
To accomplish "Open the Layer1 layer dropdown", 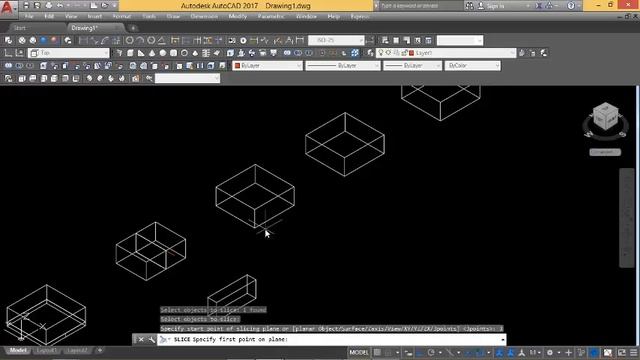I will pos(446,53).
